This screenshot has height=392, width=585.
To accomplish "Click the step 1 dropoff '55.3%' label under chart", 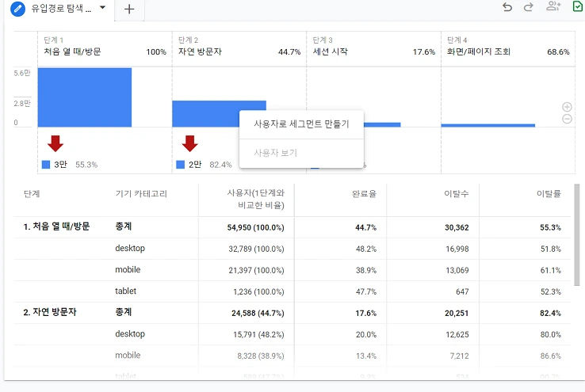I will coord(86,165).
